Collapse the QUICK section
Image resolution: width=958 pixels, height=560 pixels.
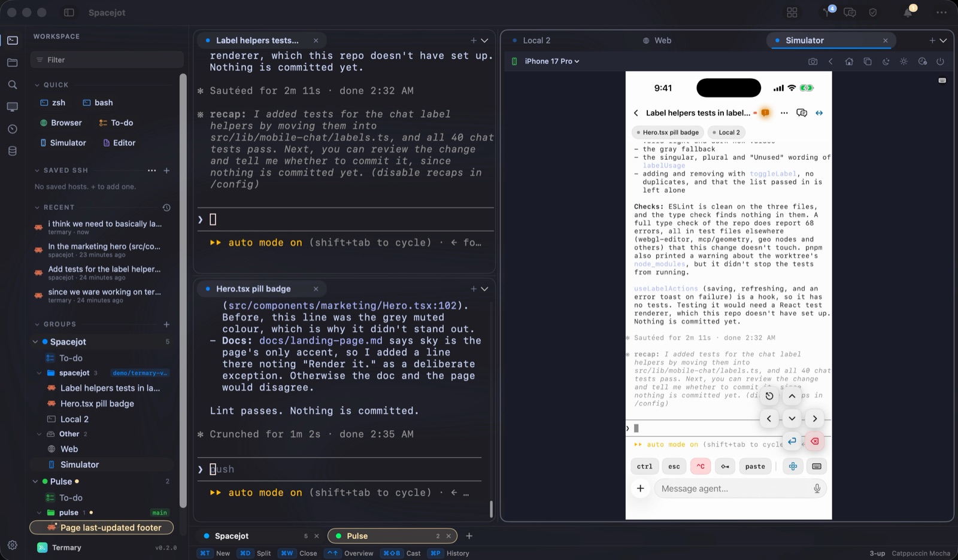click(x=37, y=85)
